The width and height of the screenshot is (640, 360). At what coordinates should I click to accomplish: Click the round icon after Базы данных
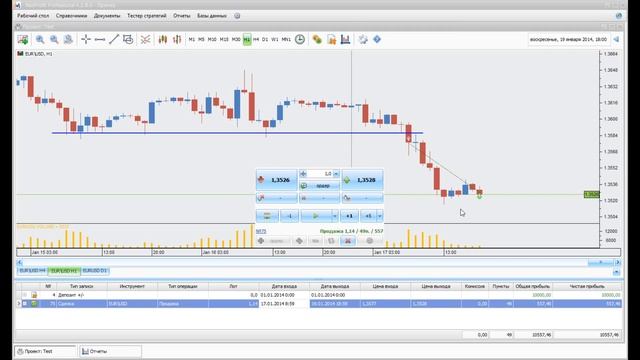click(x=237, y=16)
